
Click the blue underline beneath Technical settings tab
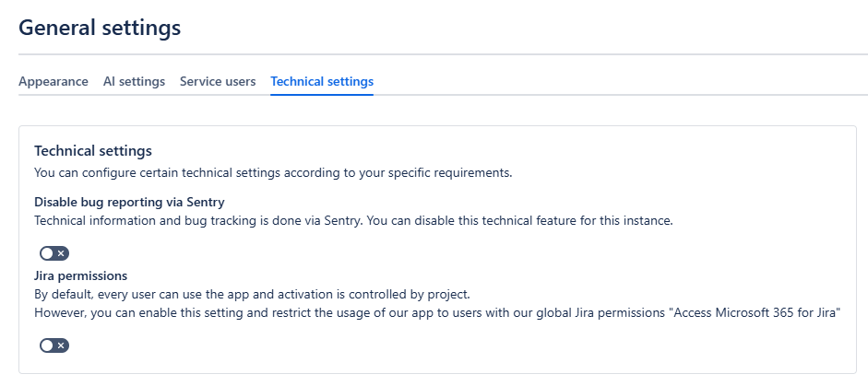coord(322,94)
